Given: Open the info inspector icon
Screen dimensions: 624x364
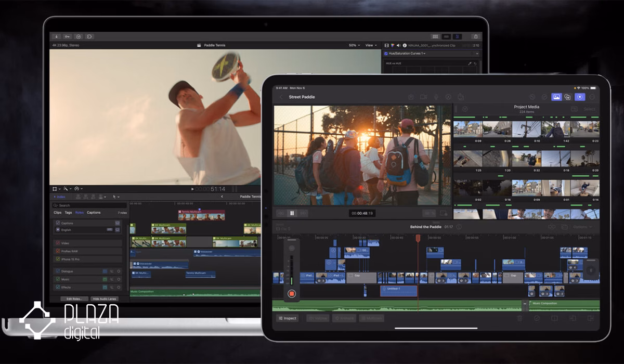Looking at the screenshot, I should pos(404,45).
